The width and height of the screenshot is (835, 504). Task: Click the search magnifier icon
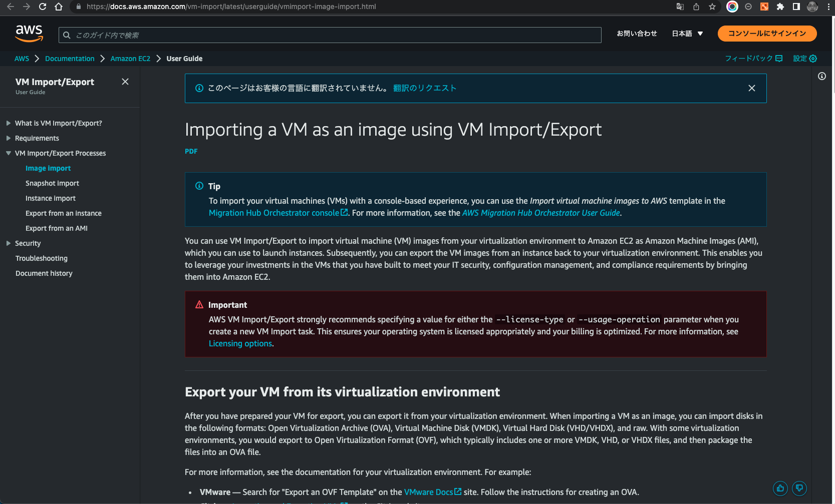[67, 35]
